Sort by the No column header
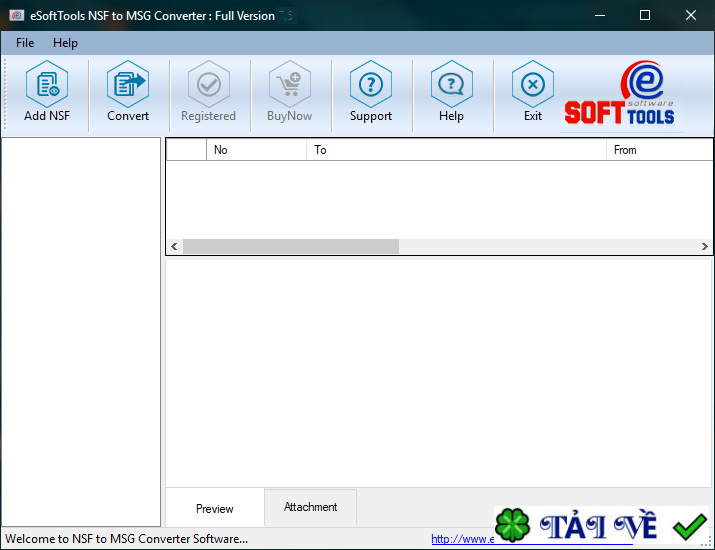This screenshot has width=715, height=550. pyautogui.click(x=256, y=150)
